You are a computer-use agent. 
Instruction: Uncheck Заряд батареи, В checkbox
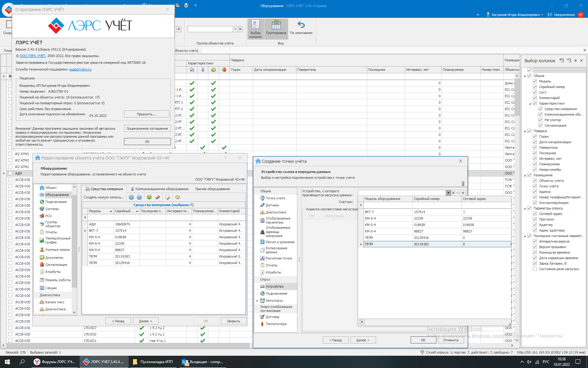click(x=535, y=263)
